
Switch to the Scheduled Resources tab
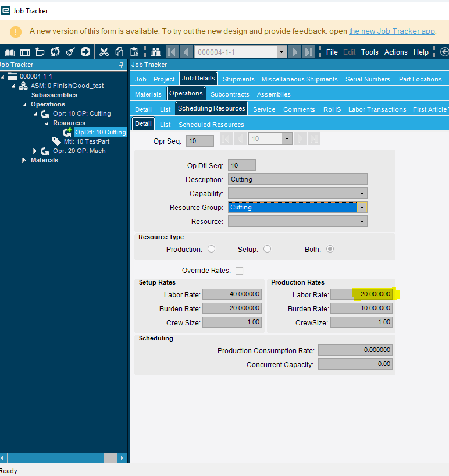point(211,125)
